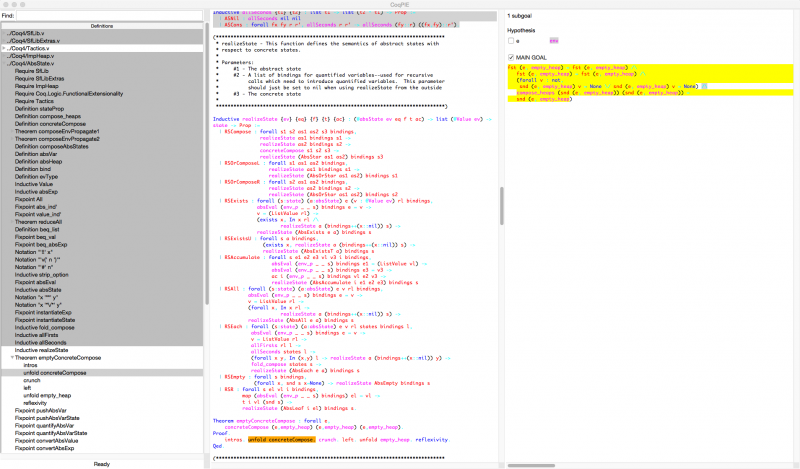Image resolution: width=800 pixels, height=469 pixels.
Task: Select 'Inductive absExp' in the tree
Action: [x=36, y=192]
